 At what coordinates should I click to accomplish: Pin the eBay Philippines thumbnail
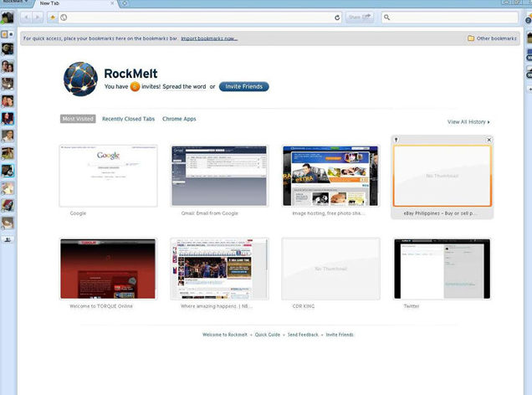pyautogui.click(x=396, y=140)
